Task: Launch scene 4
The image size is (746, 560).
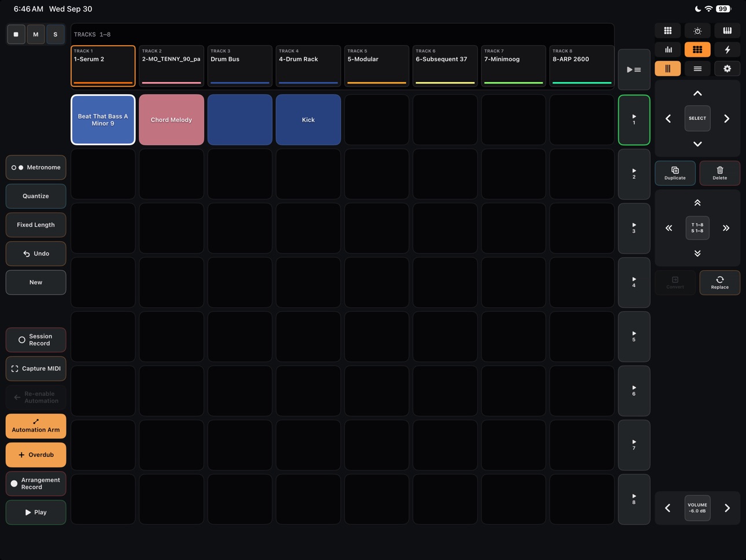Action: 634,282
